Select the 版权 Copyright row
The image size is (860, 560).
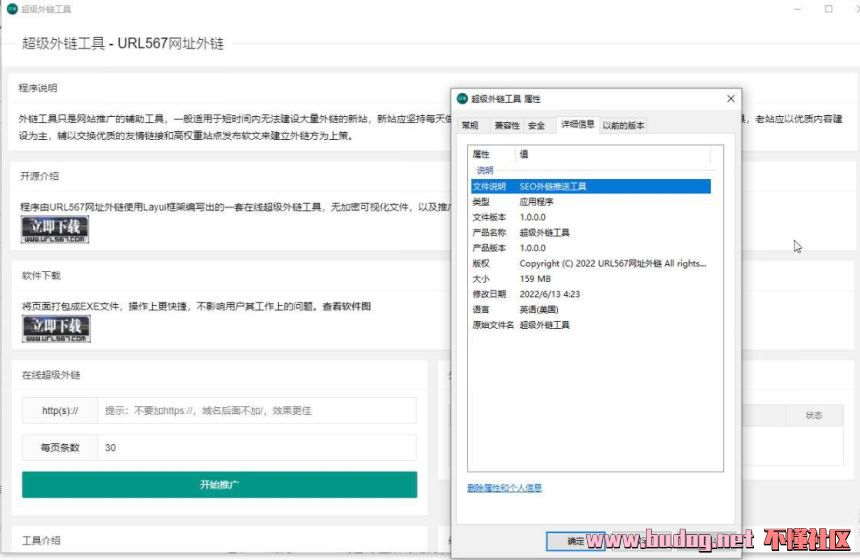[x=590, y=264]
